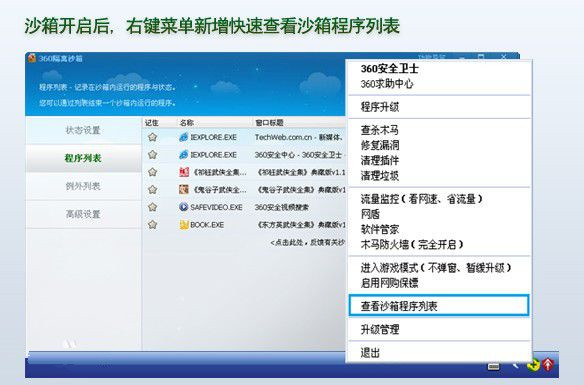This screenshot has height=385, width=584.
Task: Click the 360安全视频搜索 window title
Action: coord(282,207)
